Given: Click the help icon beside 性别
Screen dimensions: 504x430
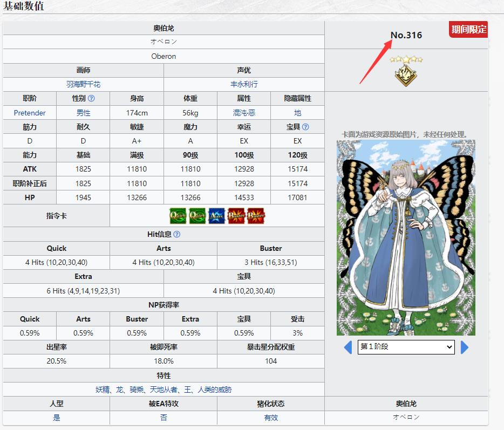Looking at the screenshot, I should pyautogui.click(x=91, y=99).
